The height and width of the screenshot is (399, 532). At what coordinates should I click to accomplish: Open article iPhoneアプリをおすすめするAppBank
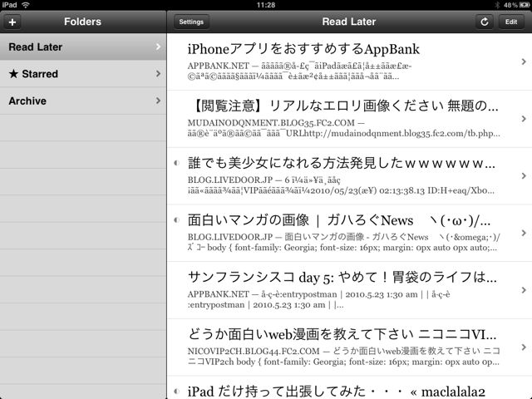[x=349, y=62]
